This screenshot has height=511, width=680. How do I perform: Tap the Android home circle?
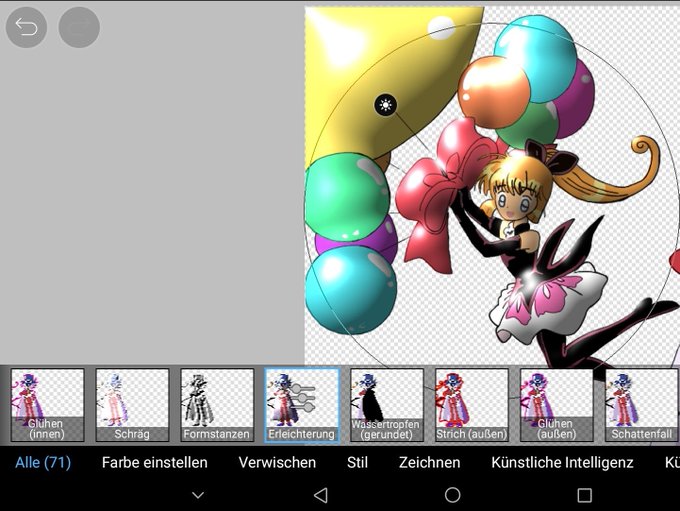(x=452, y=495)
